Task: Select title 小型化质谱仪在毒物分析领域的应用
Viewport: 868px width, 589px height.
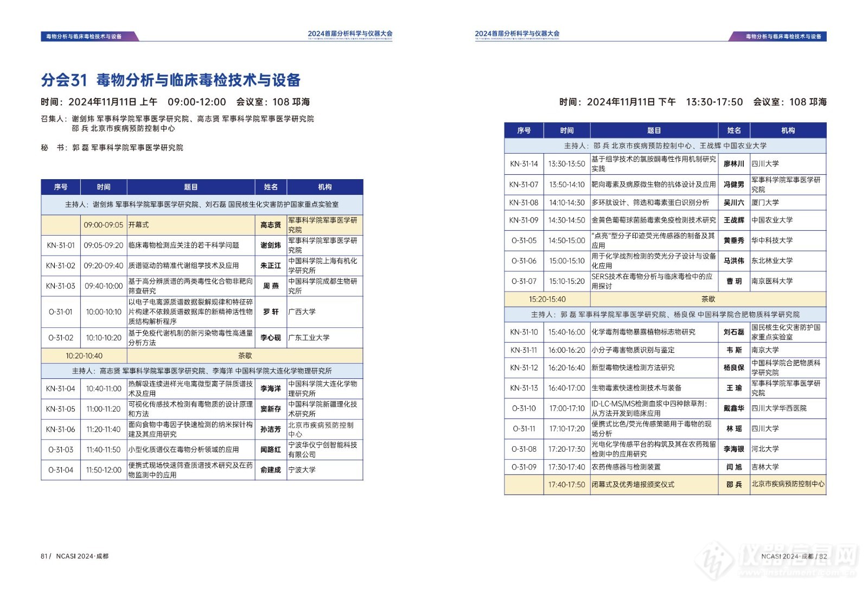Action: pyautogui.click(x=183, y=449)
